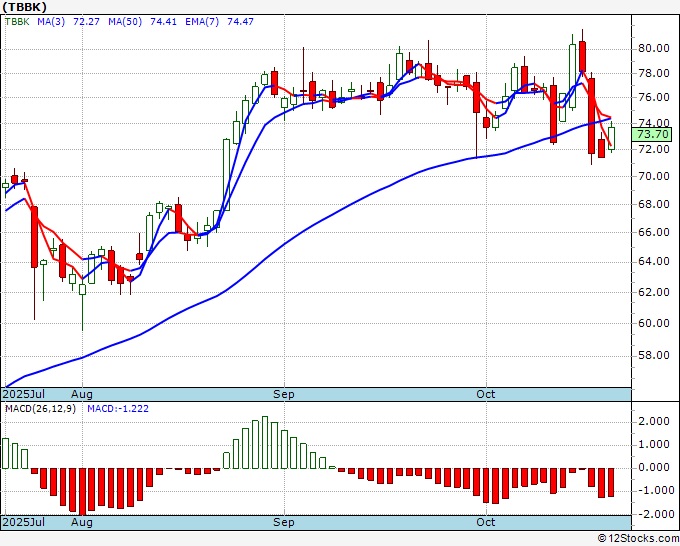680x546 pixels.
Task: Click the 70.00 price axis label
Action: click(654, 176)
